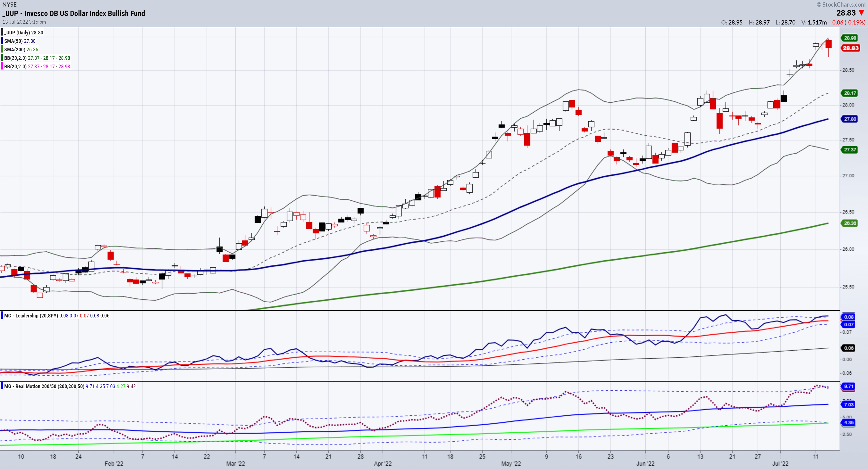Click the black 0.06 Leadership value tag

tap(848, 348)
